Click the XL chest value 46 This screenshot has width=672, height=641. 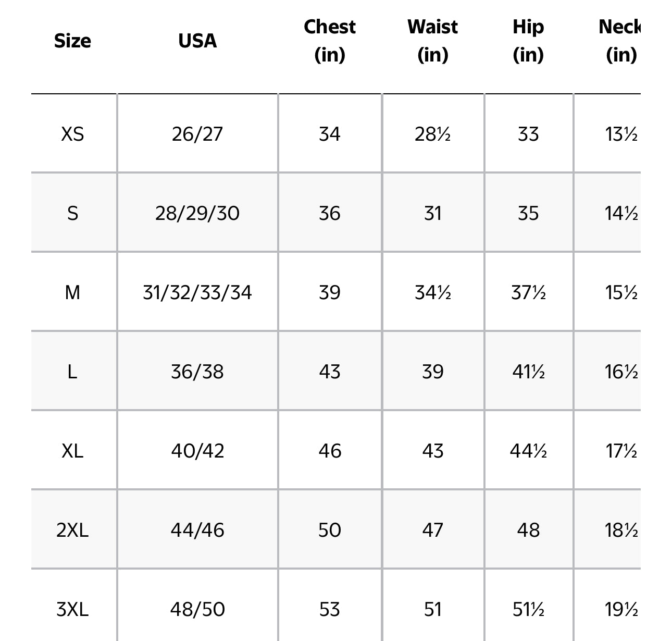pyautogui.click(x=330, y=451)
